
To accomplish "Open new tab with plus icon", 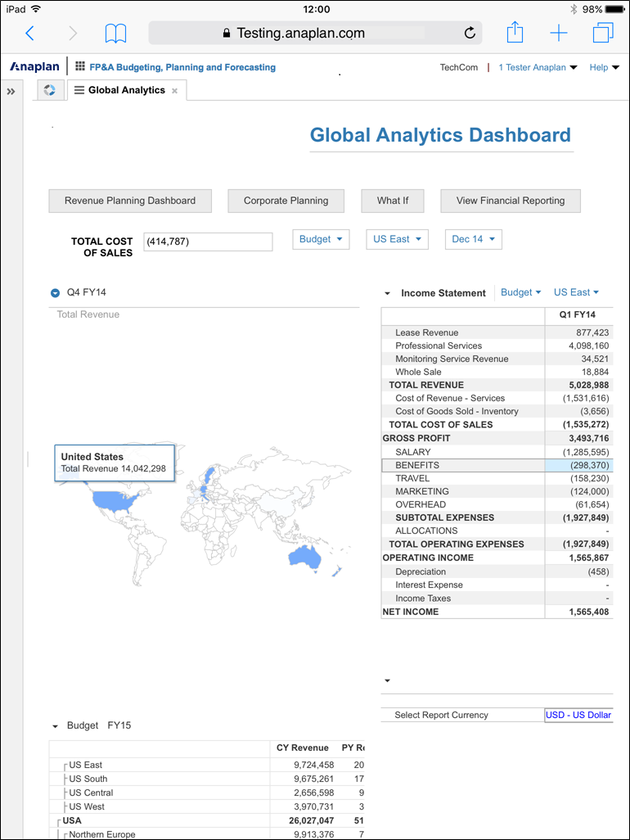I will tap(559, 34).
